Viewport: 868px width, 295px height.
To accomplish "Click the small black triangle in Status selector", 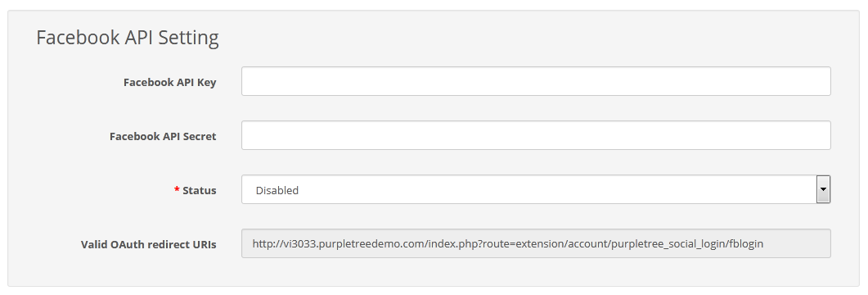I will click(823, 189).
